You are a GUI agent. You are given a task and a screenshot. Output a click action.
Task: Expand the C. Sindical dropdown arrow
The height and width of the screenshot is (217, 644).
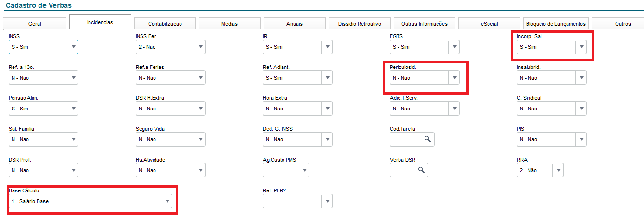(581, 108)
